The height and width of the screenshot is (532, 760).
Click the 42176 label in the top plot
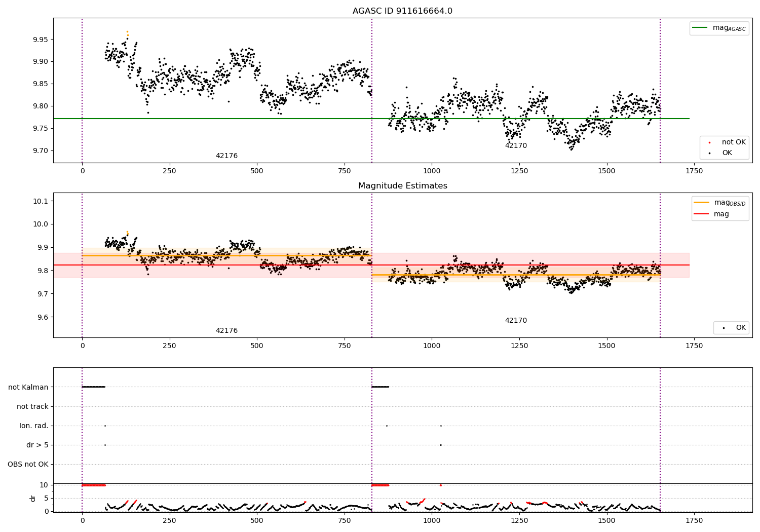click(226, 156)
